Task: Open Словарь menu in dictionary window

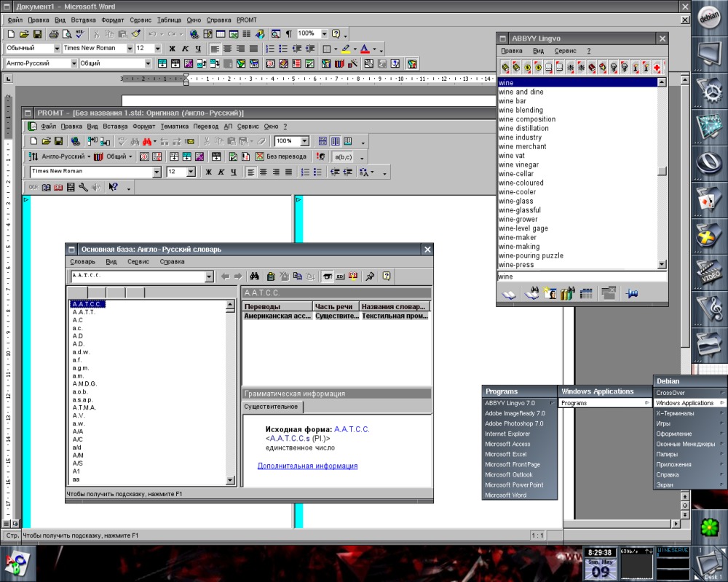Action: pos(83,262)
